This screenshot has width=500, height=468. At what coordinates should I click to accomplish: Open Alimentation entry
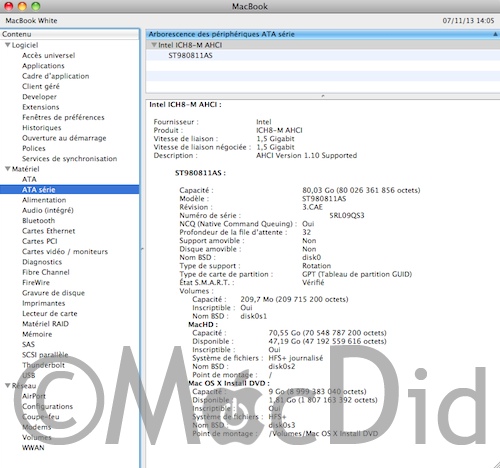[x=44, y=200]
